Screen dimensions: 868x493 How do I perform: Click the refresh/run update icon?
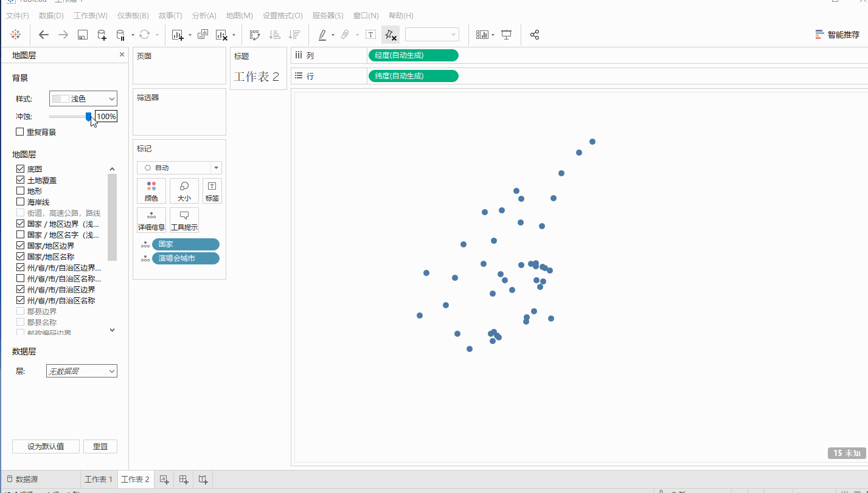[145, 35]
